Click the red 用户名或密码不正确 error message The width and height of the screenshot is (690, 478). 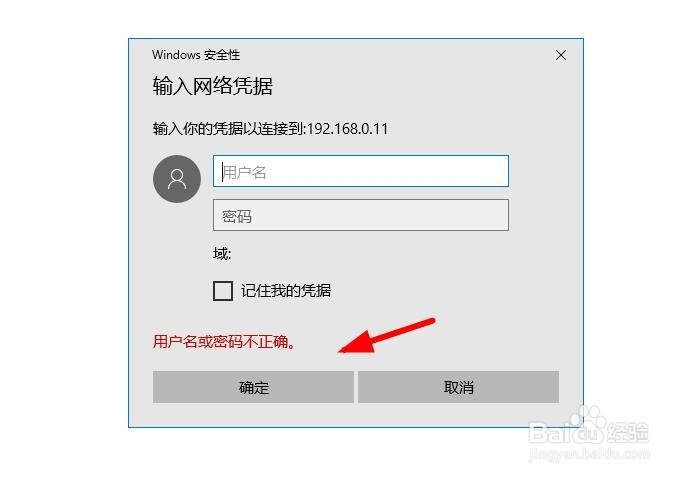click(x=224, y=342)
